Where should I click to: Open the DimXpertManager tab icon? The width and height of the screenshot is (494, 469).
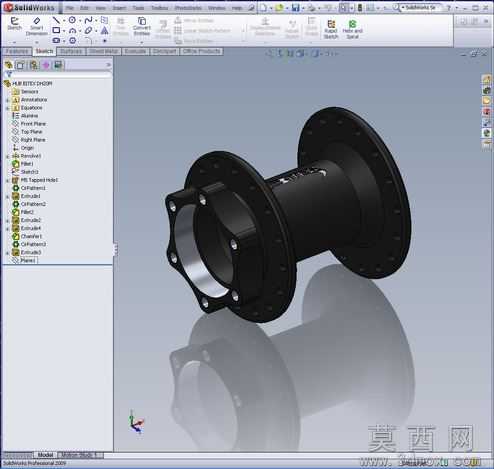[x=46, y=65]
